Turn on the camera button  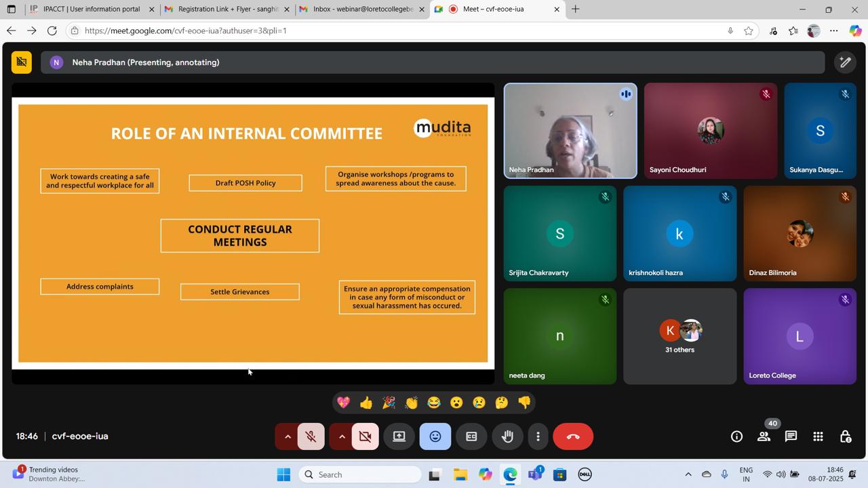click(366, 436)
